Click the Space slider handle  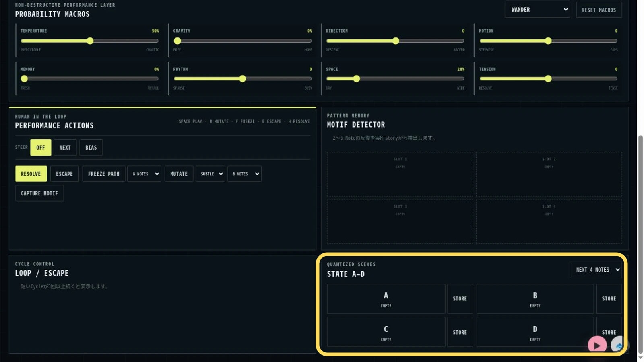pos(357,79)
